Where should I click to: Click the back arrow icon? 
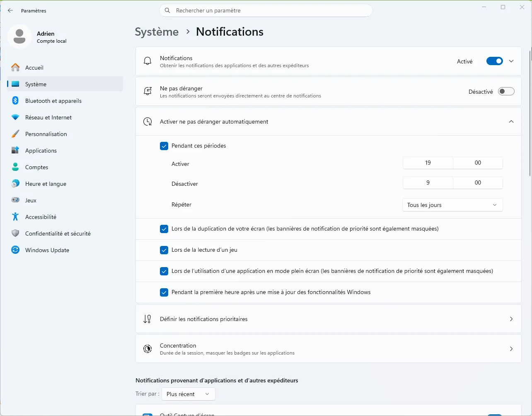coord(10,10)
